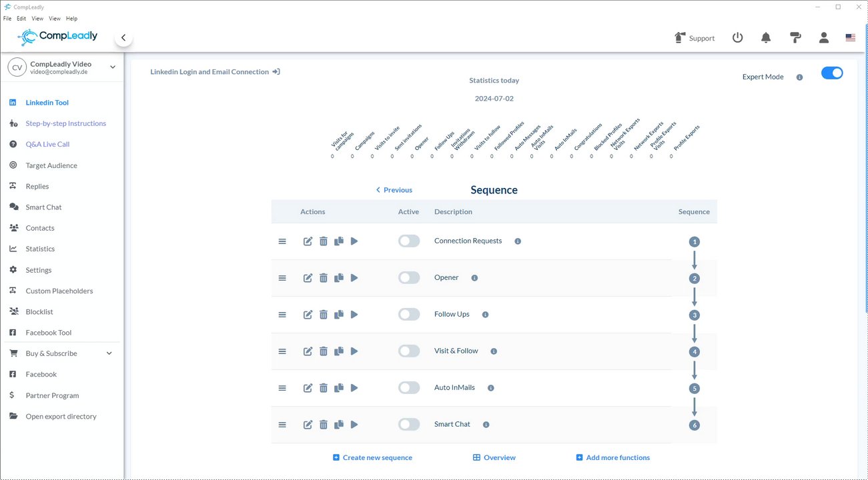The image size is (868, 480).
Task: Edit the Follow Ups step
Action: click(x=308, y=315)
